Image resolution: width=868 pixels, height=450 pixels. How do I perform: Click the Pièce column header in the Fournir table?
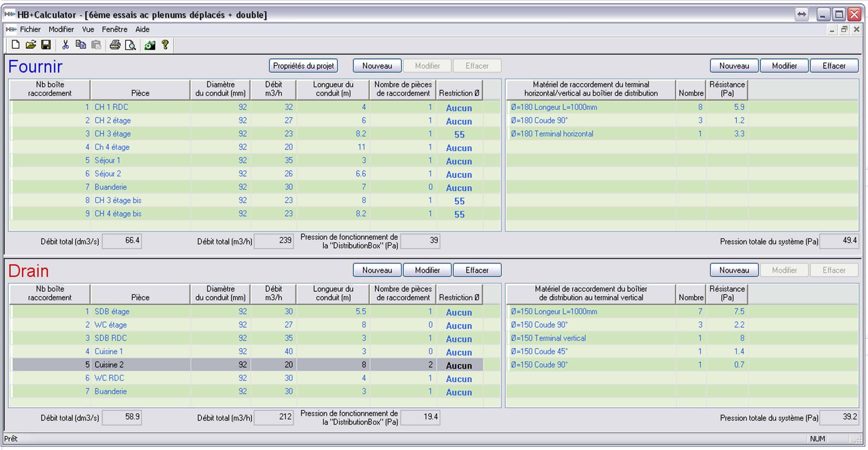pos(140,89)
